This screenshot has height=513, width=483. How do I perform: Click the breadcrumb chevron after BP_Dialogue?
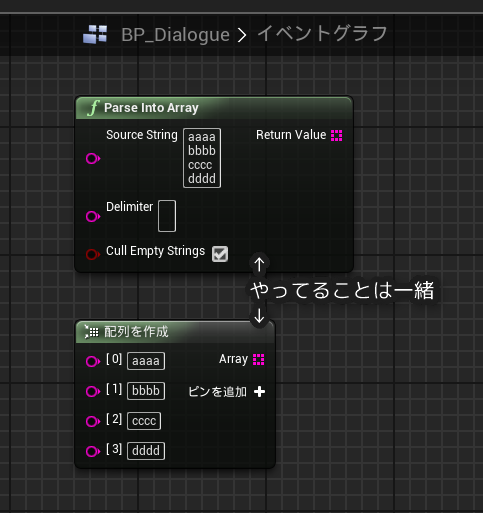[242, 35]
